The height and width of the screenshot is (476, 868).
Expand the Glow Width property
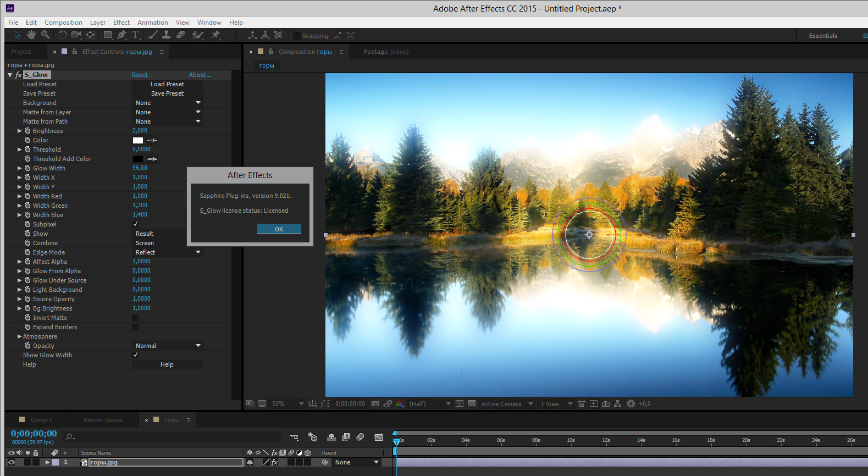pos(19,168)
